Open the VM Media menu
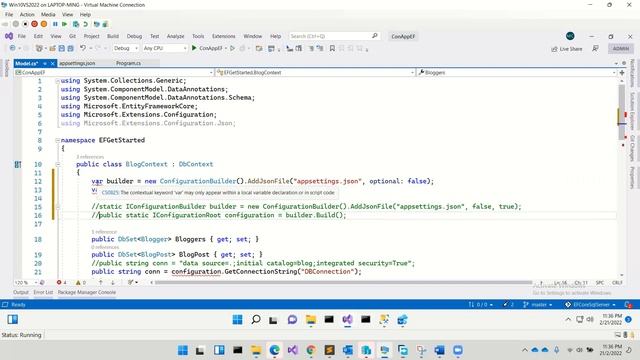The height and width of the screenshot is (360, 640). 48,14
